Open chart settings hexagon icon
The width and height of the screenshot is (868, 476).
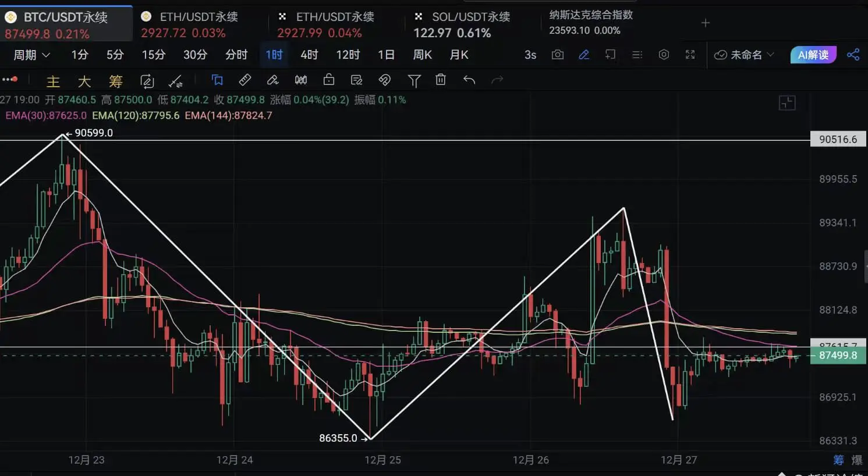click(664, 55)
